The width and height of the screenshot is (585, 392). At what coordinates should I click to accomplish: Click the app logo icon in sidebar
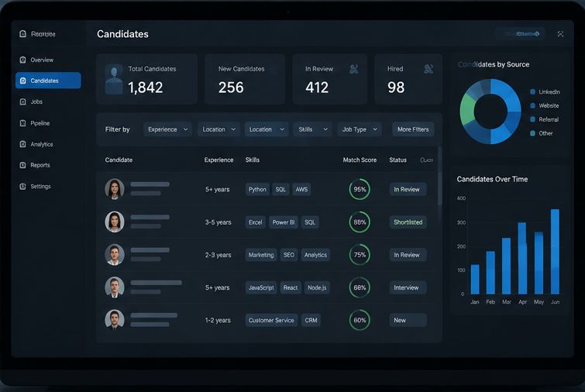(22, 34)
